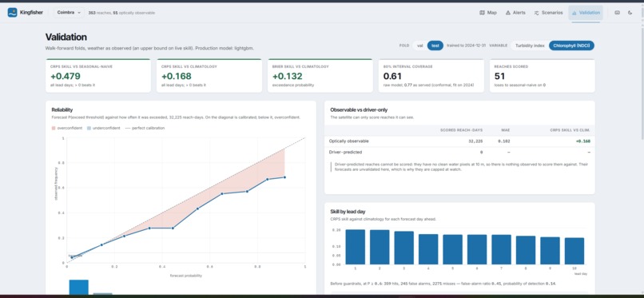Click the tallest forecast probability histogram bar
Viewport: 644px width, 298px height.
78,288
